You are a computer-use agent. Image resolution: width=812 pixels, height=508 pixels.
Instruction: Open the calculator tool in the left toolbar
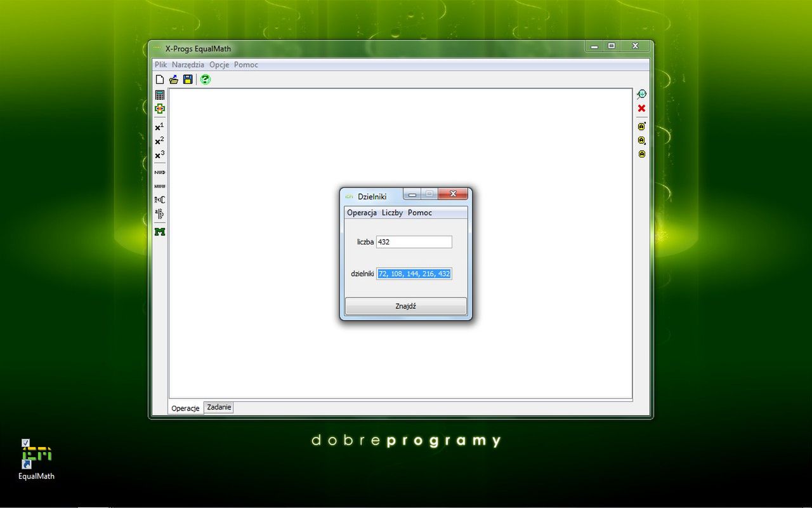tap(160, 95)
